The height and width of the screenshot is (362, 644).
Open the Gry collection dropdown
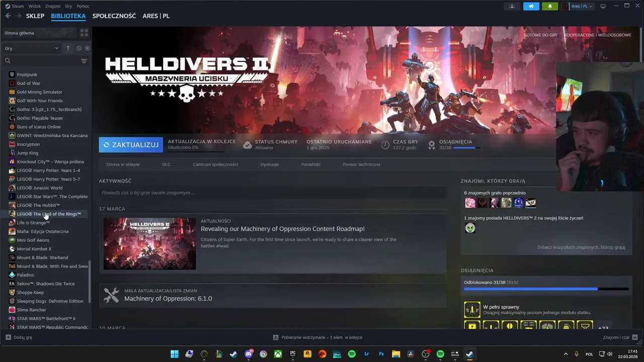[x=32, y=48]
